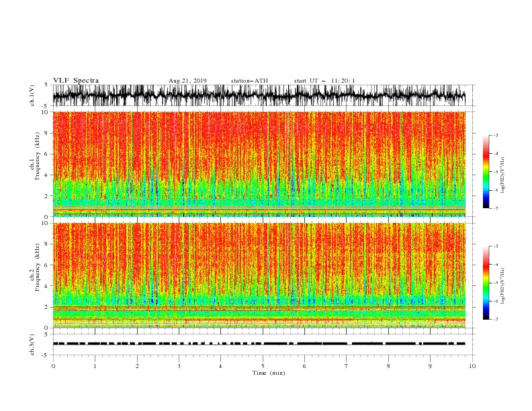This screenshot has width=532, height=411.
Task: Click the ch.3(V) axis label
Action: tap(32, 345)
